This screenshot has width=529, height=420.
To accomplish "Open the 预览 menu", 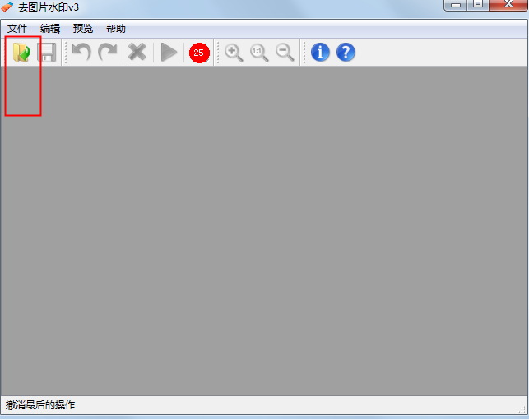I will (x=82, y=29).
